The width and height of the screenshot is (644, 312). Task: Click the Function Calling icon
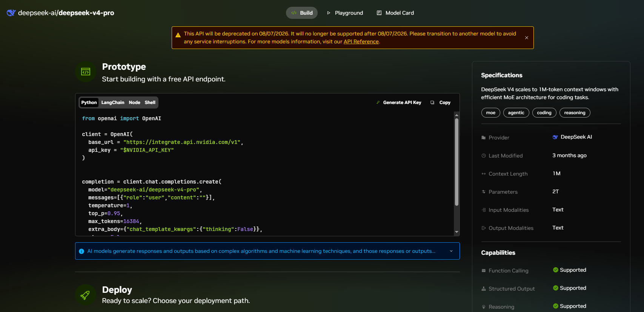point(484,271)
